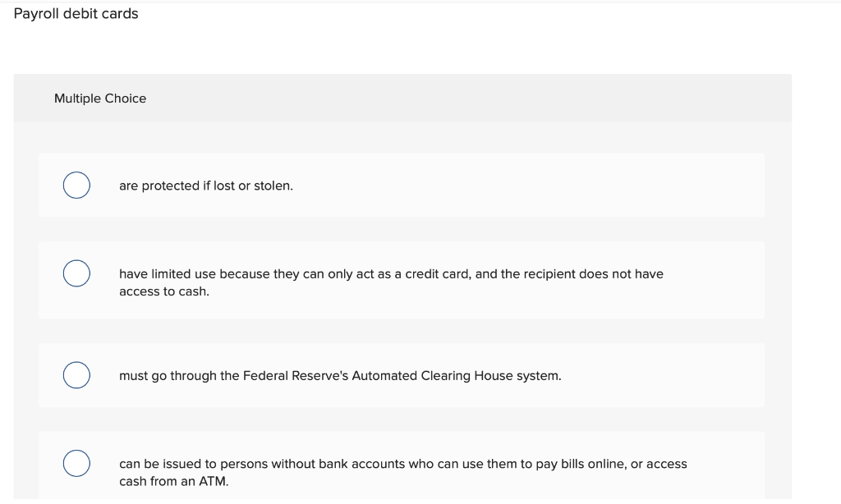Select the radio button beside the "have limited use" answer
This screenshot has width=841, height=504.
[x=76, y=273]
